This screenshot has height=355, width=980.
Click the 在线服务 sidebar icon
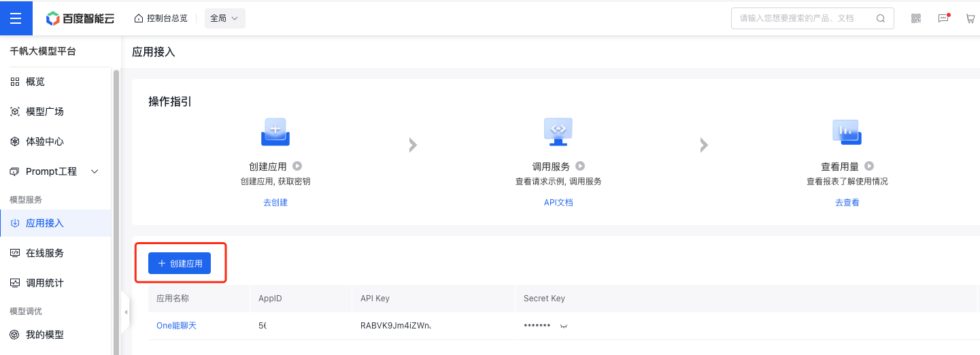(x=15, y=253)
